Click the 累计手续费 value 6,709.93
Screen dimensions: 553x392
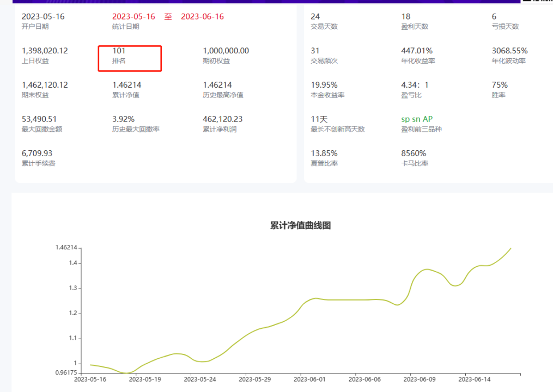(x=37, y=154)
